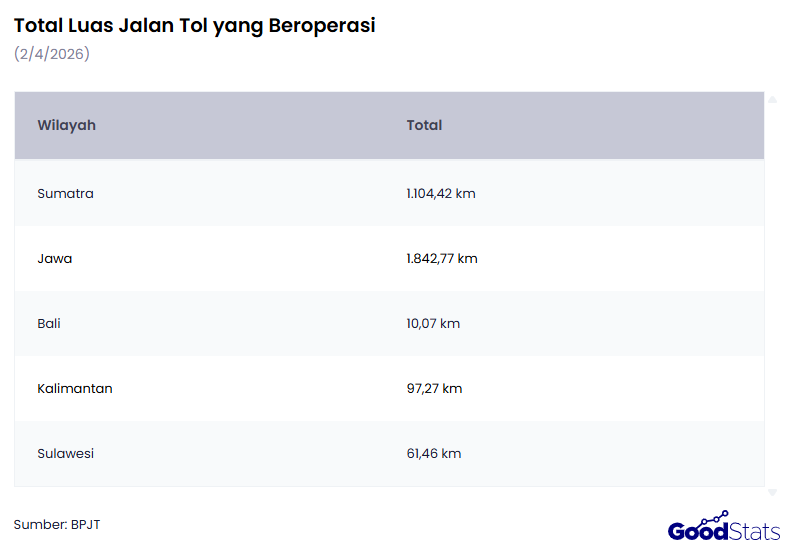Select the Kalimantan row label
This screenshot has height=551, width=791.
point(75,388)
